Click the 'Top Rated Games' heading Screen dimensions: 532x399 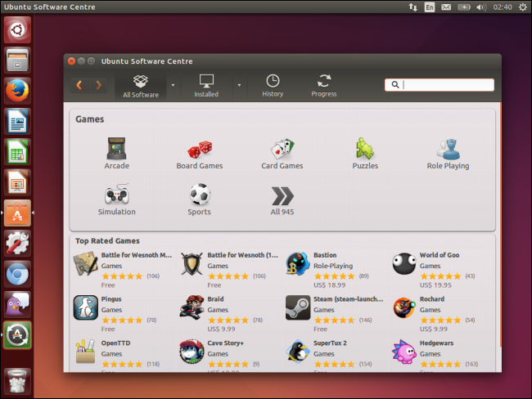click(x=107, y=240)
